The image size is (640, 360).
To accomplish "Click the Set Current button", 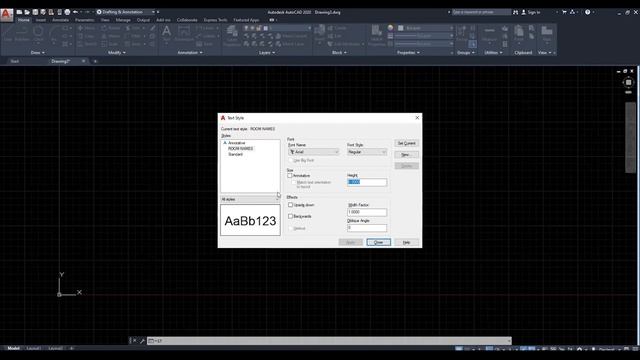I will tap(407, 143).
